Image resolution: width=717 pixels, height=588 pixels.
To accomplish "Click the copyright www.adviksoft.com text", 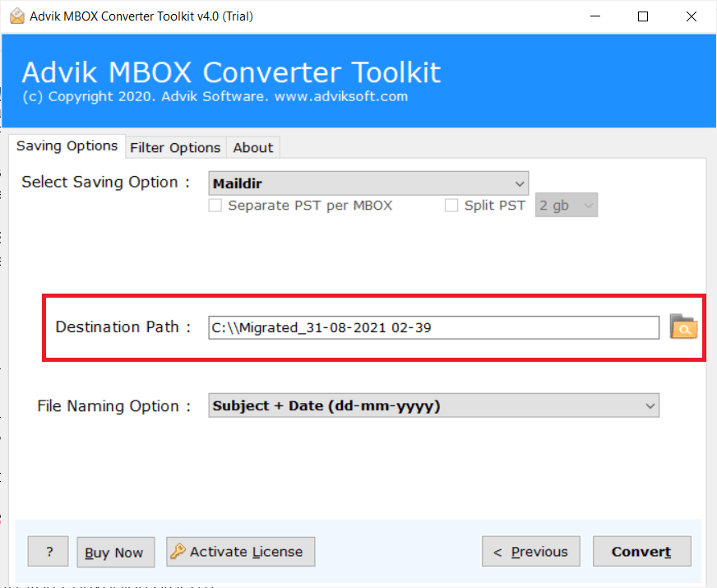I will 215,96.
